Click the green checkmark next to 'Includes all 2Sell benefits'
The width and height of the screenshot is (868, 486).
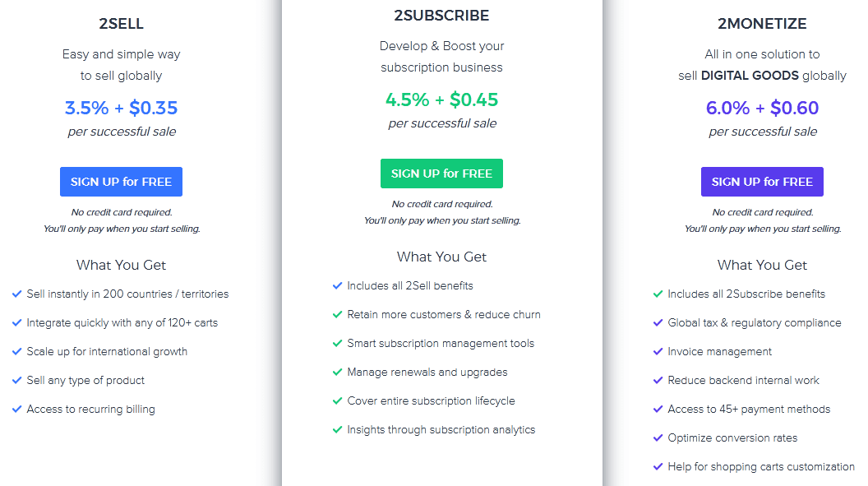[338, 285]
